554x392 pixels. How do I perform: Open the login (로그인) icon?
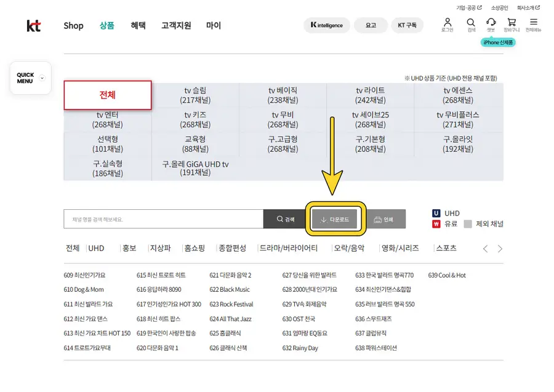pos(448,25)
